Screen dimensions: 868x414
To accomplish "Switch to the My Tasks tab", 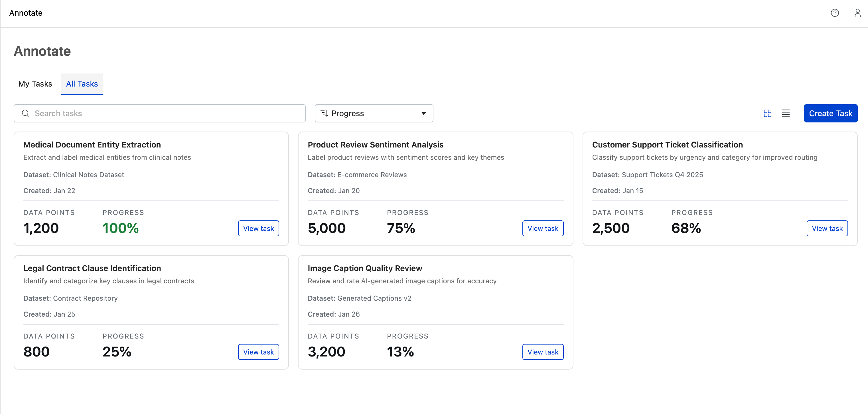I will coord(35,84).
